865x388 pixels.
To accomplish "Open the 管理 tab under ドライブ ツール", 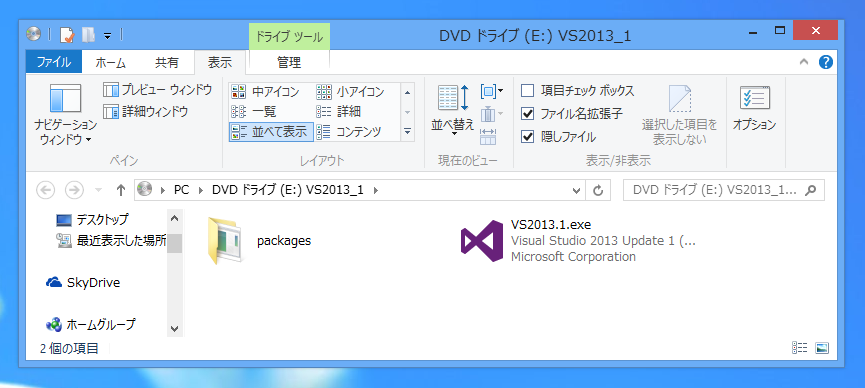I will click(x=289, y=62).
